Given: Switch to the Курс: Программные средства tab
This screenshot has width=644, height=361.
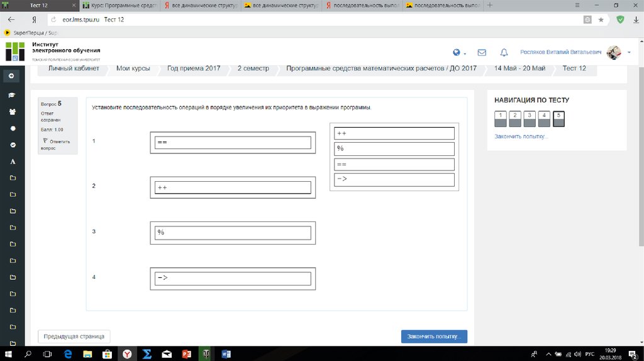Looking at the screenshot, I should tap(118, 5).
